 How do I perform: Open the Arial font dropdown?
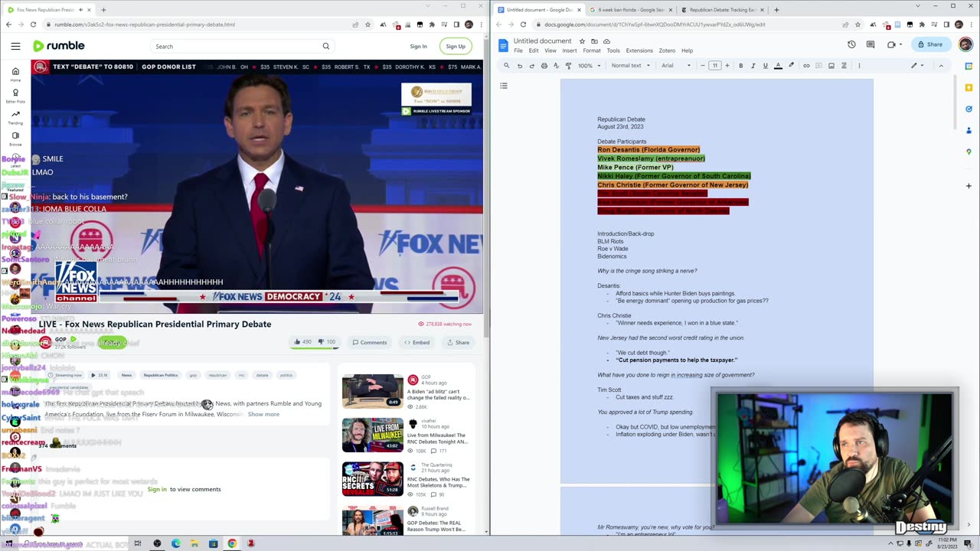pos(676,66)
